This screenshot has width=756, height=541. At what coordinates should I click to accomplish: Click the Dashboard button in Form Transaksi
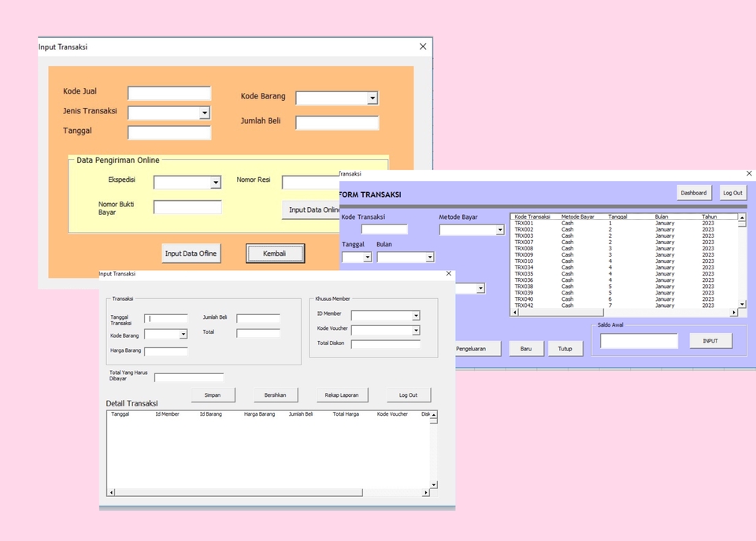coord(694,193)
